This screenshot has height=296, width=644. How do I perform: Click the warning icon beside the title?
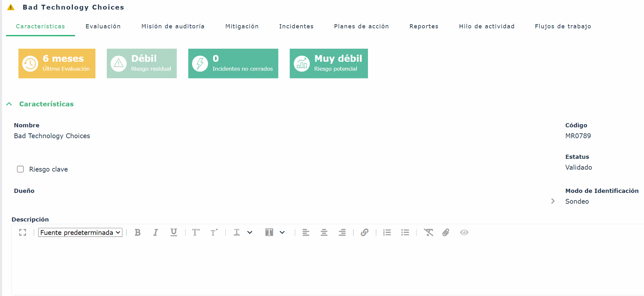(11, 7)
